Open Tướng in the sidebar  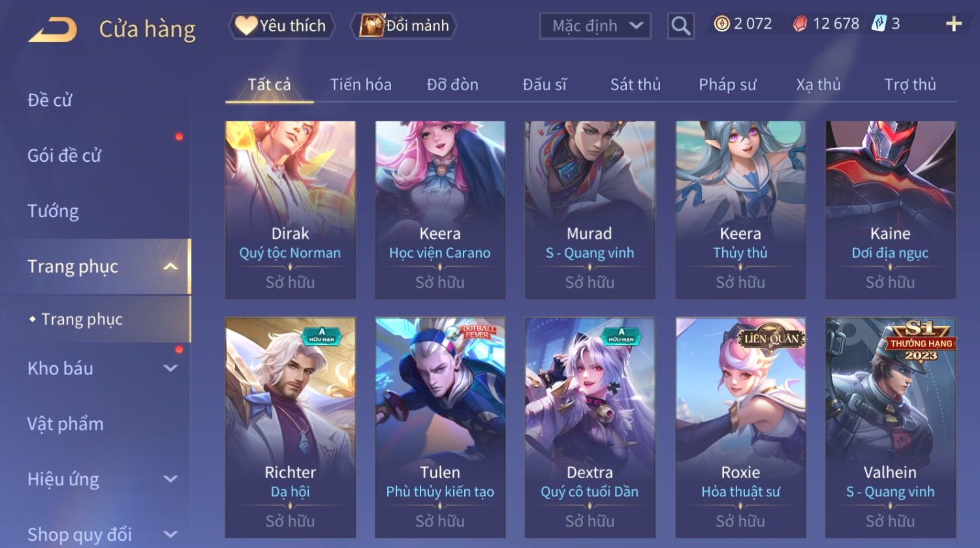(53, 211)
